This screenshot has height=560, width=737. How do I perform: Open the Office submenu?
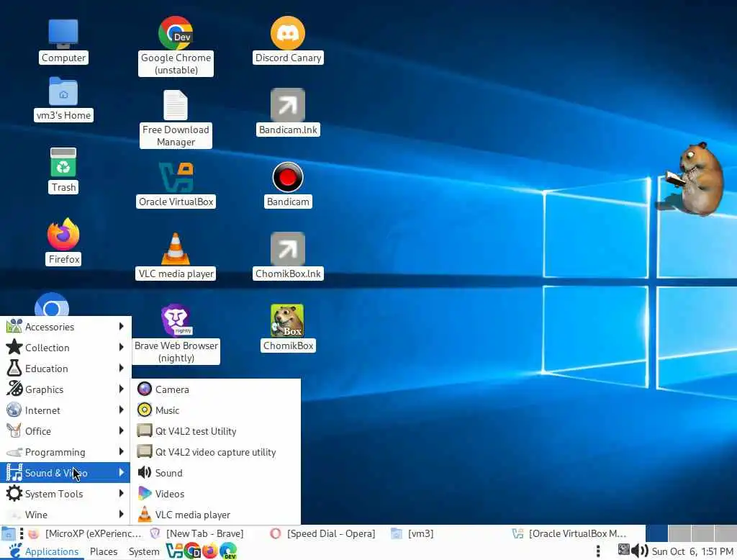click(x=65, y=431)
